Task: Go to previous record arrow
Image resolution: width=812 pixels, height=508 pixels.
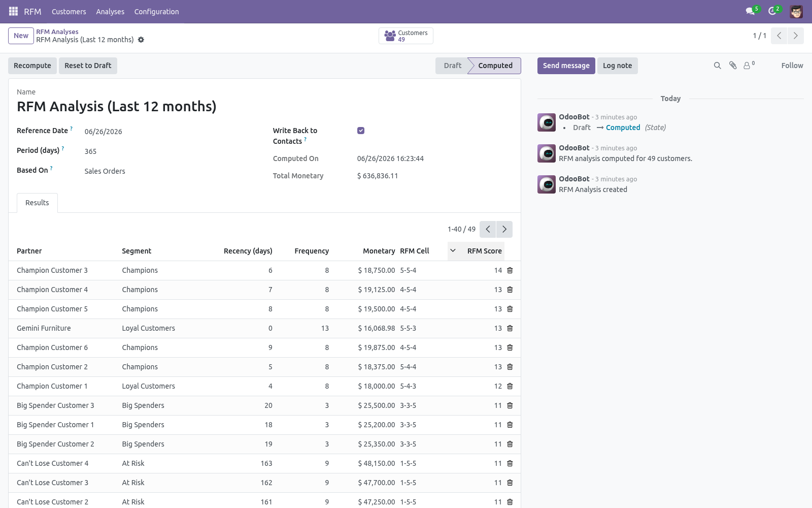Action: (779, 36)
